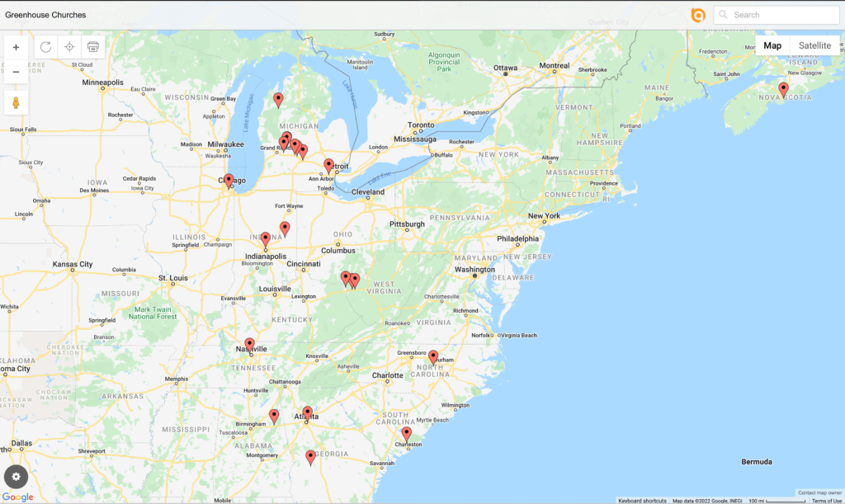Click the print map icon

(x=93, y=47)
